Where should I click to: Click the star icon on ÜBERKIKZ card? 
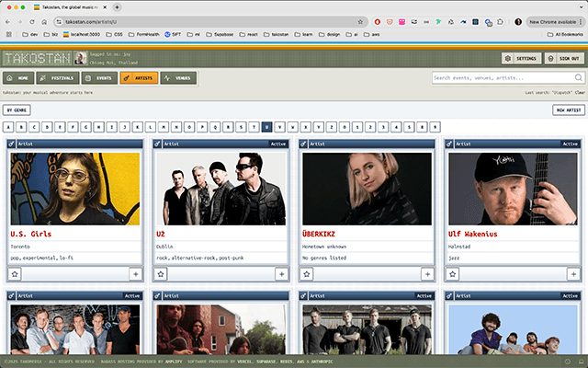click(306, 274)
